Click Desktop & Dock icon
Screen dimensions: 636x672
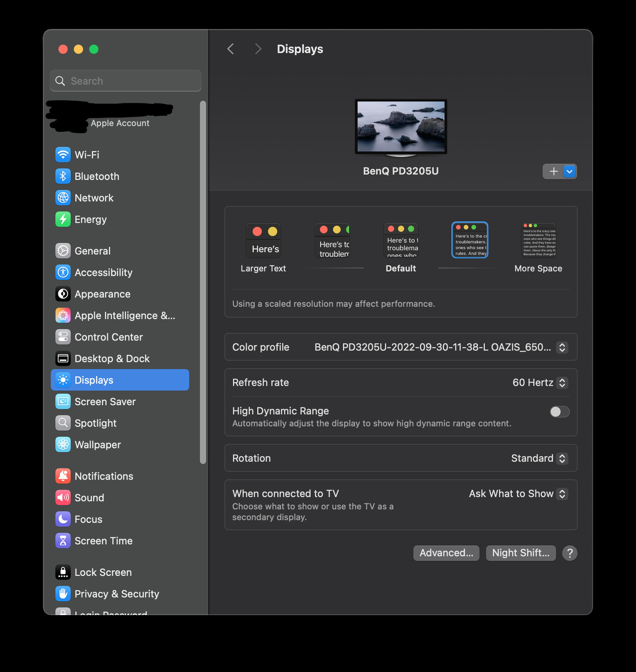click(x=63, y=359)
